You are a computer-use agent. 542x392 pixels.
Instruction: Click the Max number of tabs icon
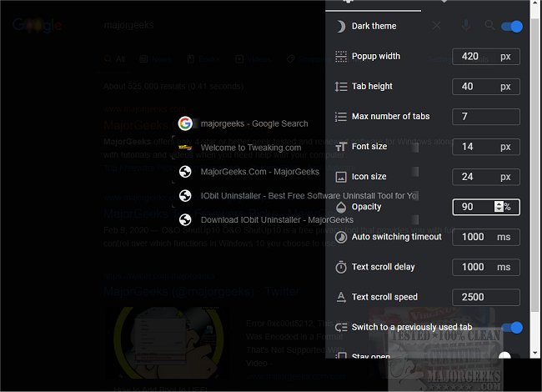pos(341,117)
